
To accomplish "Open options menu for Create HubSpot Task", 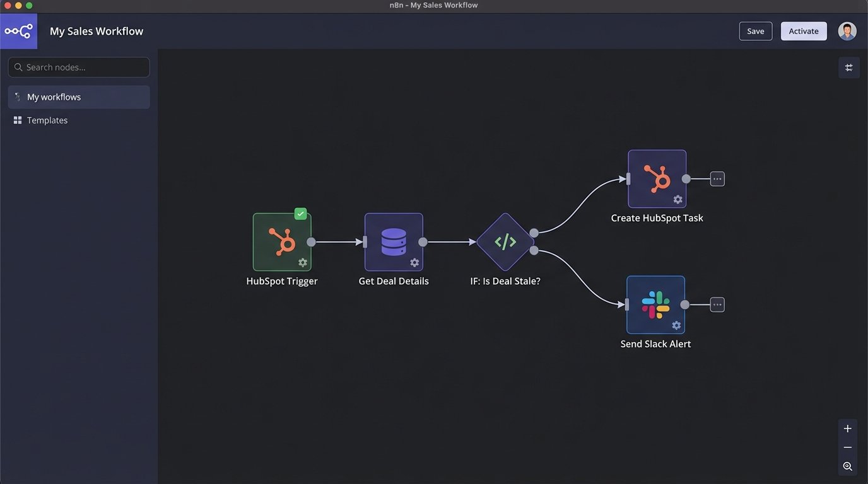I will pyautogui.click(x=717, y=178).
